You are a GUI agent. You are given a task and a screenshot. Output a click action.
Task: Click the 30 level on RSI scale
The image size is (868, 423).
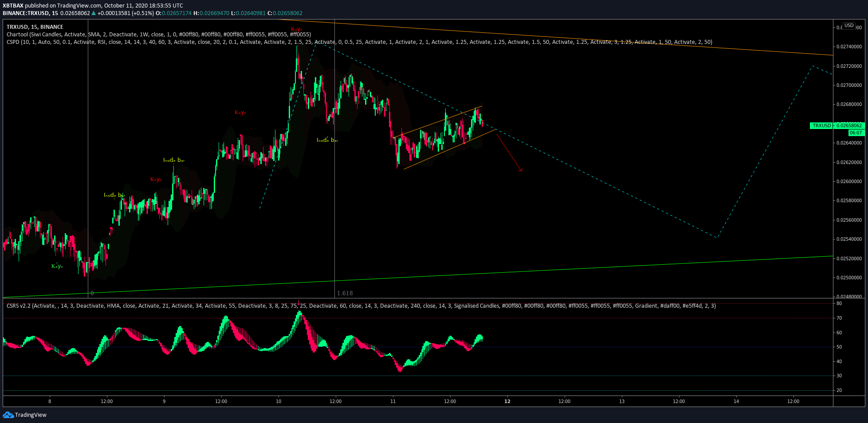tap(839, 376)
